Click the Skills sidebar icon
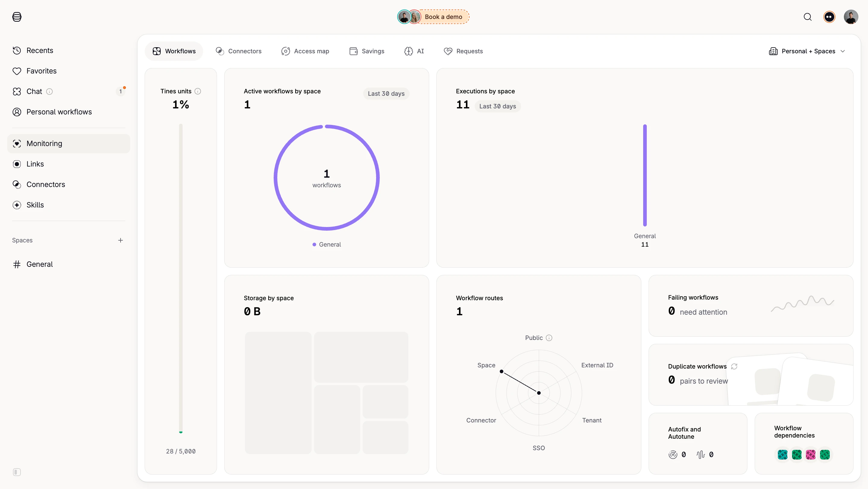868x489 pixels. click(17, 205)
